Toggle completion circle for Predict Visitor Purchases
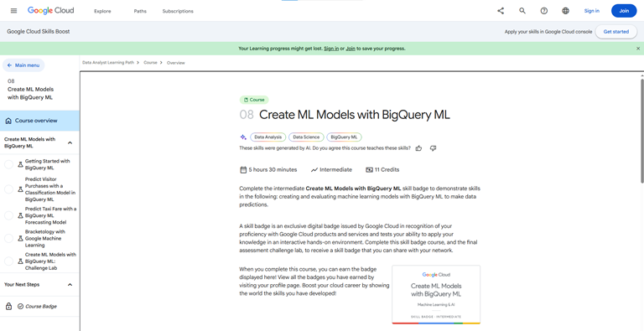 [8, 189]
